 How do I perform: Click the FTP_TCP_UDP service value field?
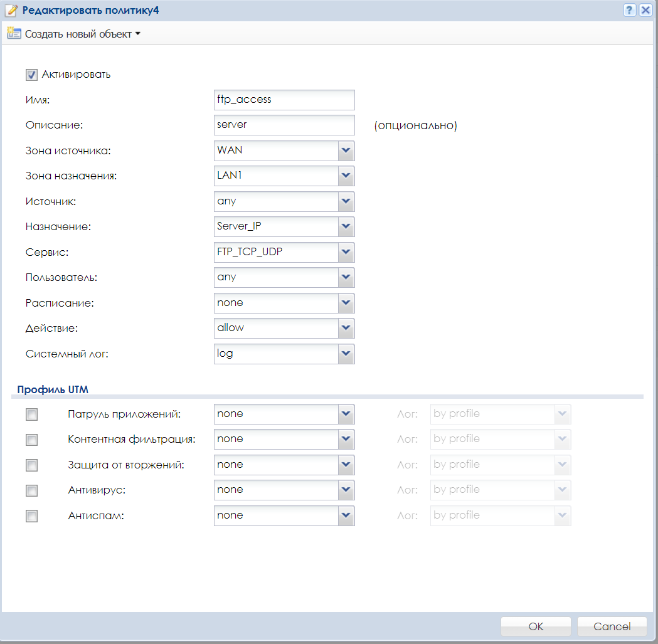coord(276,252)
